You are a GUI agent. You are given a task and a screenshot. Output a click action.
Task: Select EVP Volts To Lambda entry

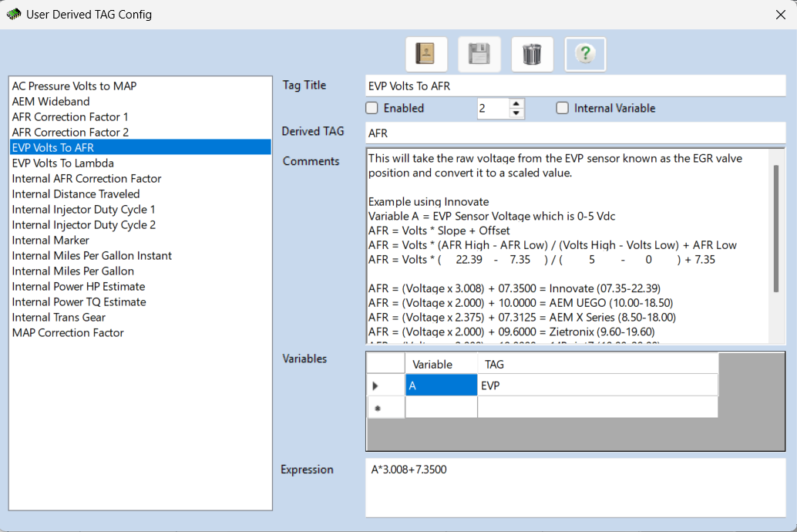click(x=63, y=163)
